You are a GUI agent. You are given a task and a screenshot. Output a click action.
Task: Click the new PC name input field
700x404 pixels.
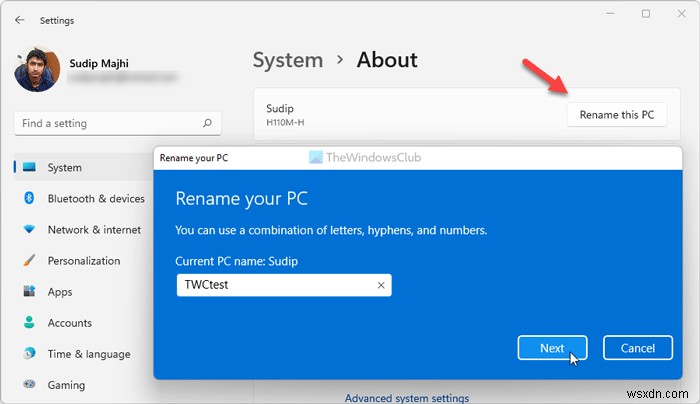(x=284, y=285)
